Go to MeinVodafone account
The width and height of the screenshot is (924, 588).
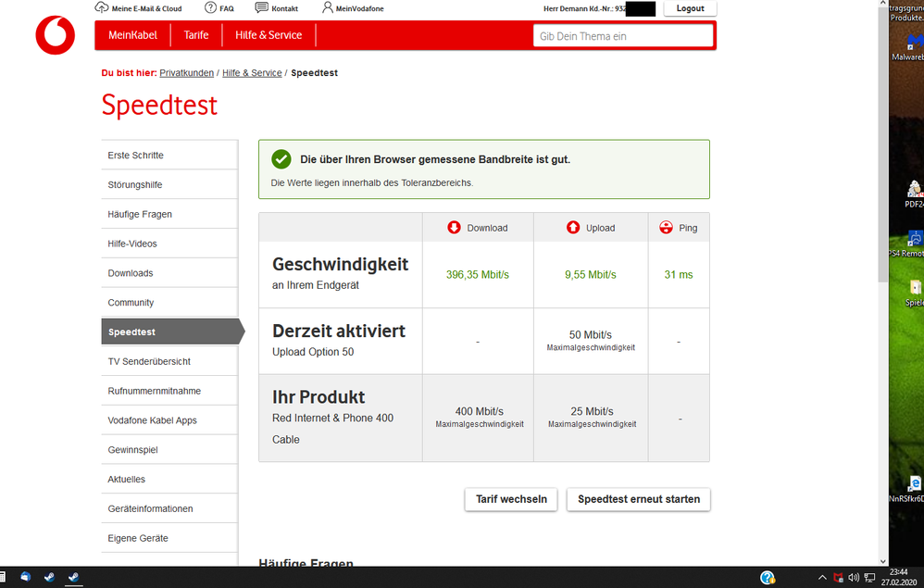tap(353, 8)
